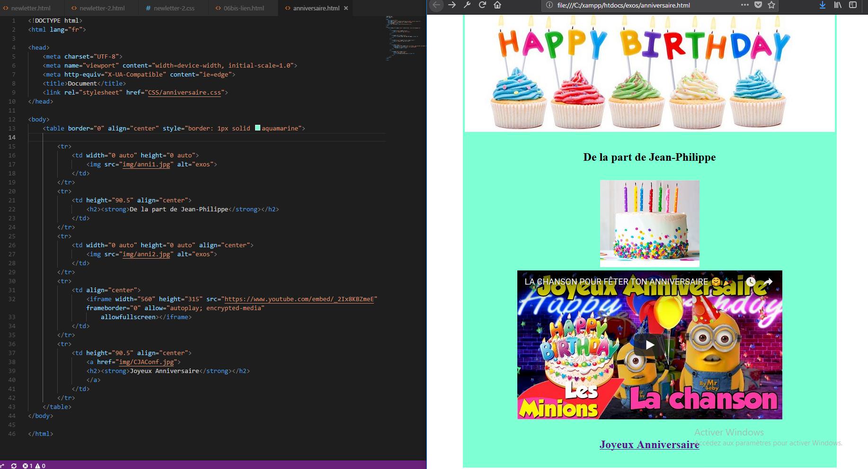Share the embedded YouTube video
Image resolution: width=868 pixels, height=469 pixels.
point(768,282)
